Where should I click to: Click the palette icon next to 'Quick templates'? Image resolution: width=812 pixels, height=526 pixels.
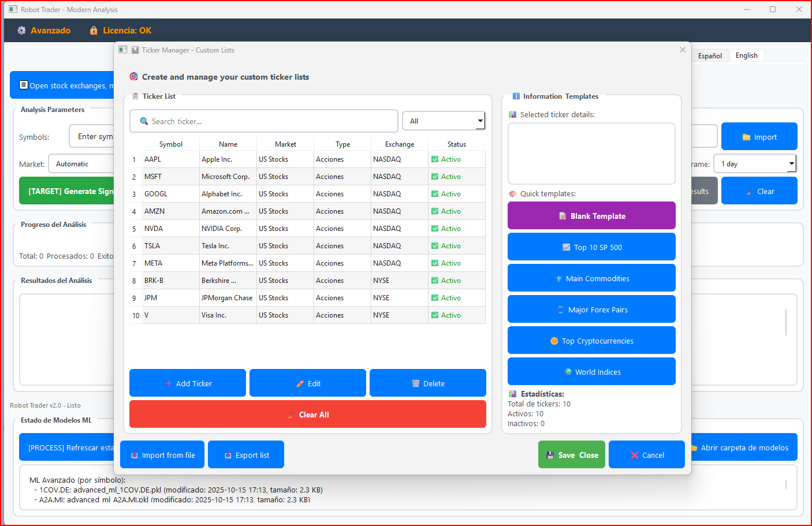pyautogui.click(x=513, y=193)
